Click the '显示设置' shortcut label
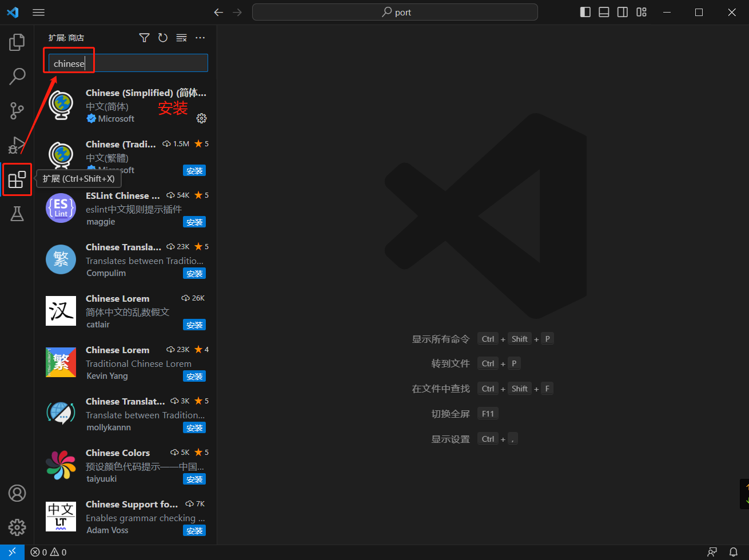Screen dimensions: 749x560 coord(451,439)
